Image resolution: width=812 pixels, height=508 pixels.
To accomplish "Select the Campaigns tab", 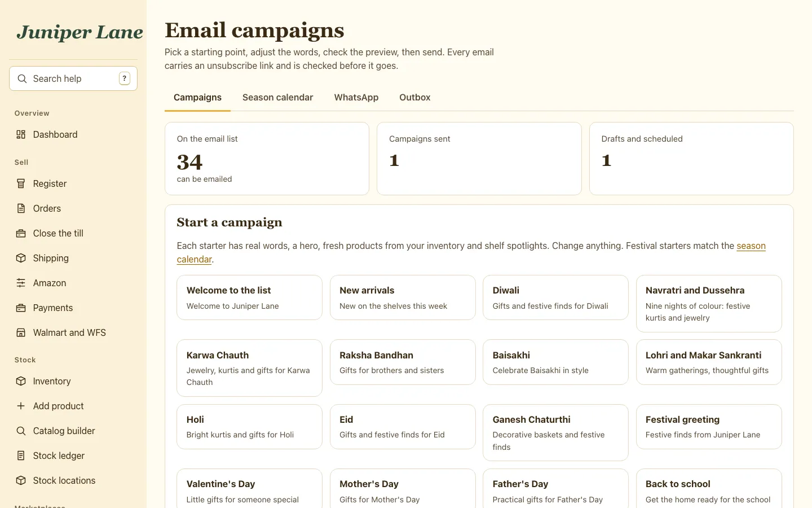I will tap(197, 97).
